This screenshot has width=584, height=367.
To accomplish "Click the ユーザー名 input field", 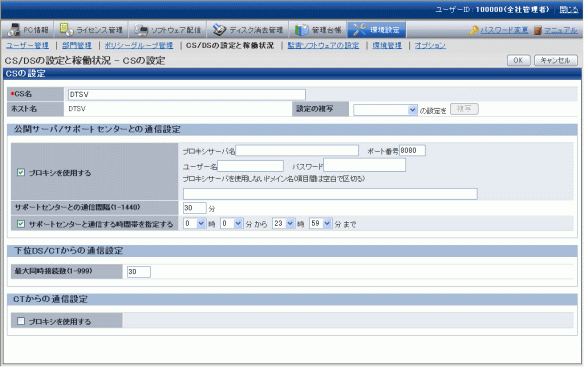I will point(250,166).
